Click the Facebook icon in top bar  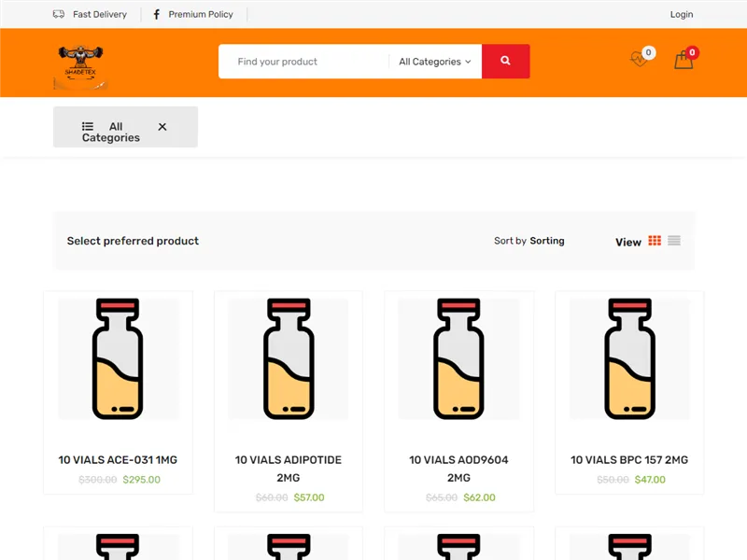click(156, 15)
